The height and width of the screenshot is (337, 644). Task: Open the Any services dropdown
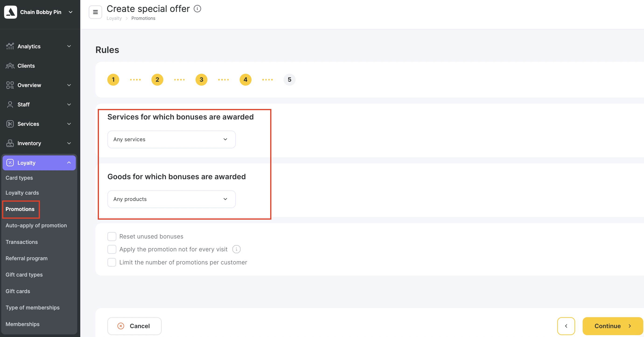171,139
